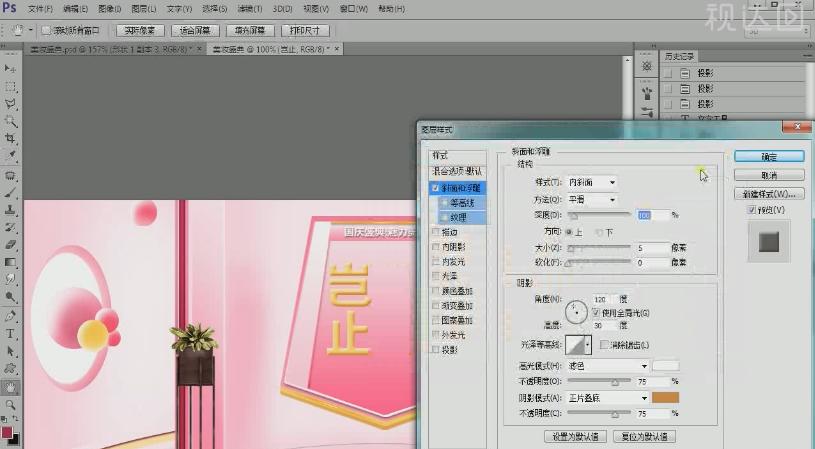
Task: Click the foreground color swatch in the toolbox
Action: point(7,432)
